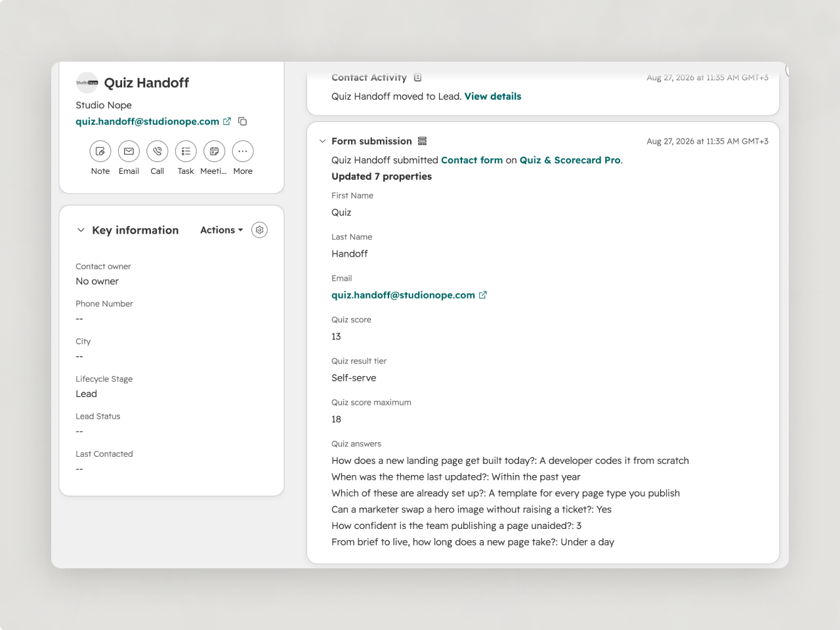
Task: Collapse the Form submission entry
Action: point(322,141)
